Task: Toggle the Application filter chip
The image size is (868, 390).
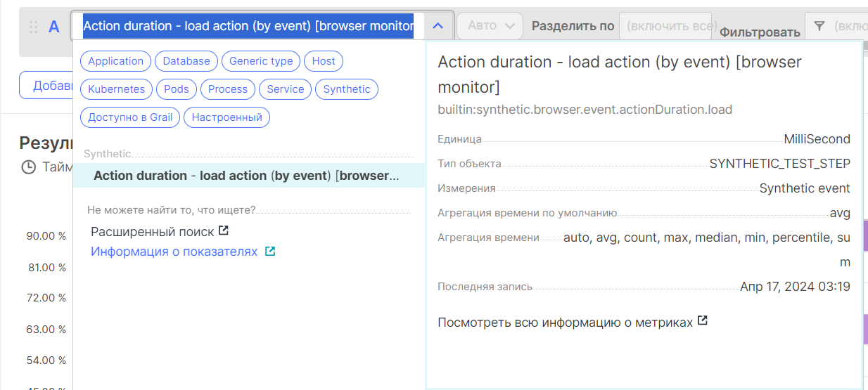Action: (116, 61)
